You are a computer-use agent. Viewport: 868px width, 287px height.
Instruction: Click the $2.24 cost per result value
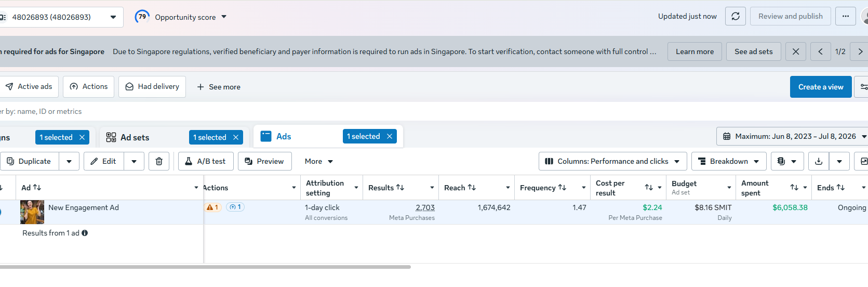(652, 207)
